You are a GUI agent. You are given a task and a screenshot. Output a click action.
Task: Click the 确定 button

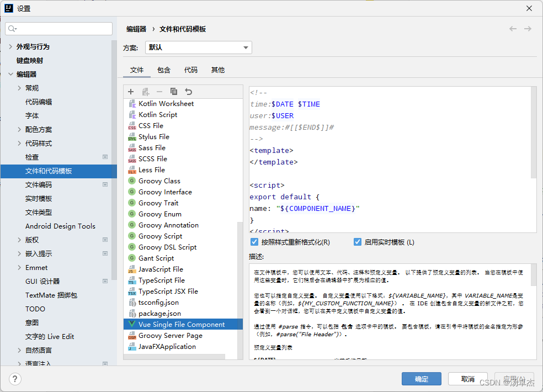[422, 379]
